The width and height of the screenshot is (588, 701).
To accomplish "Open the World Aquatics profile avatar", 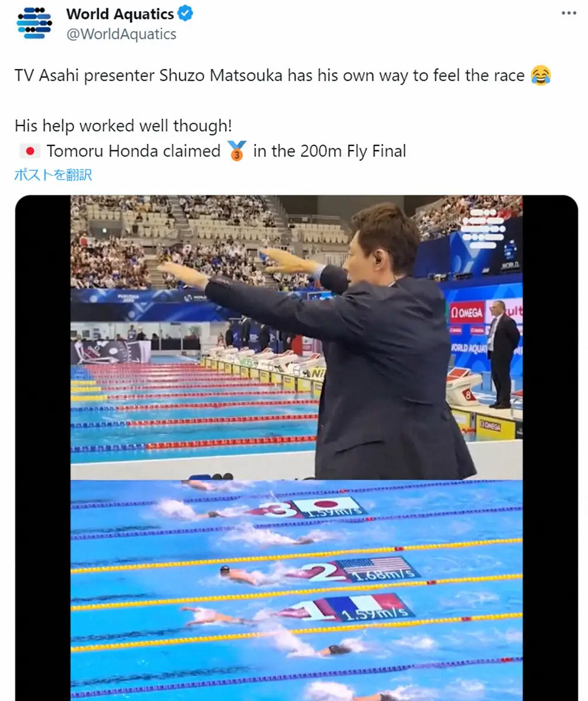I will (34, 23).
